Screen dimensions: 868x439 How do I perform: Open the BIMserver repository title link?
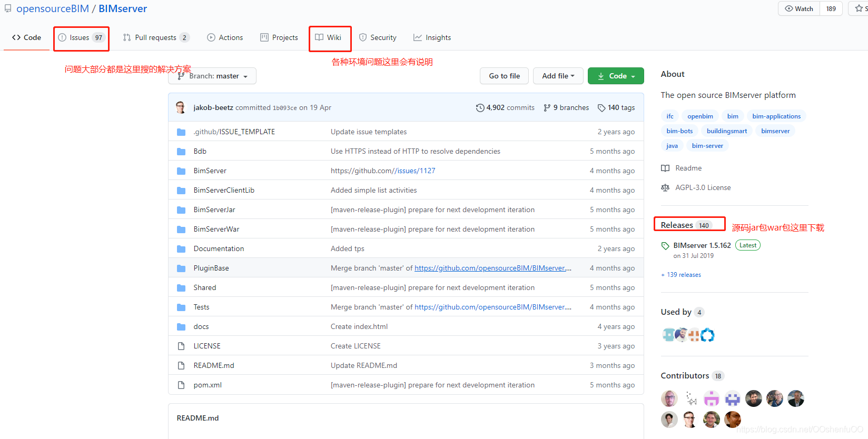tap(123, 8)
